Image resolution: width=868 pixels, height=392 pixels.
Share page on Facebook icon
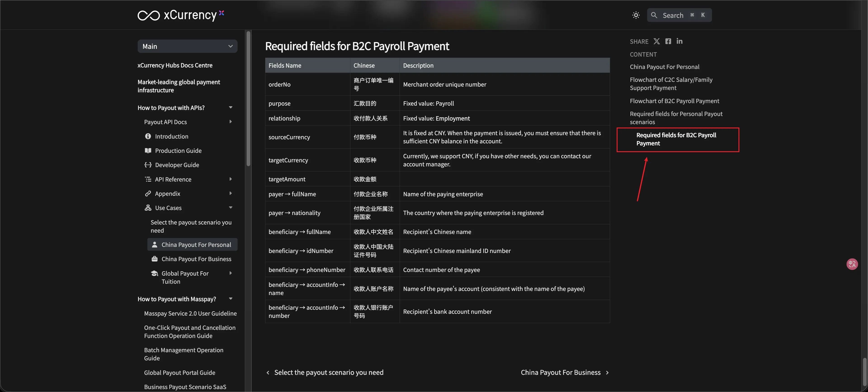click(668, 41)
